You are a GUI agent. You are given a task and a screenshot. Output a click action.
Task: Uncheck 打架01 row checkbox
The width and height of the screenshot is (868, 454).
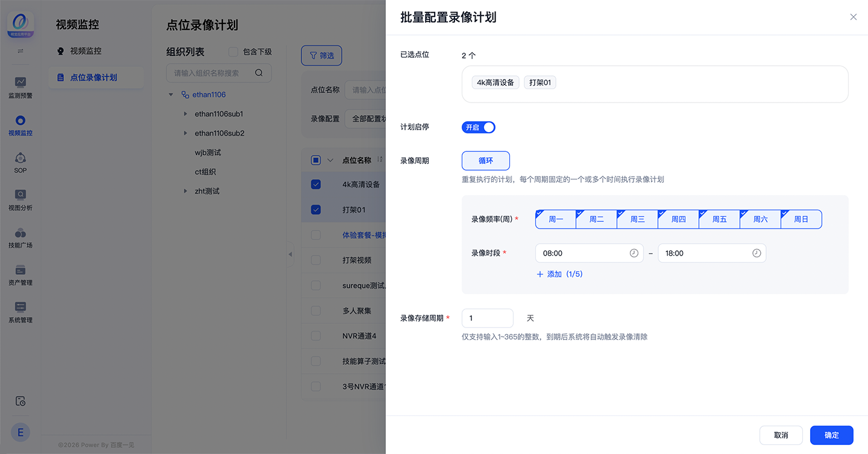[x=316, y=210]
